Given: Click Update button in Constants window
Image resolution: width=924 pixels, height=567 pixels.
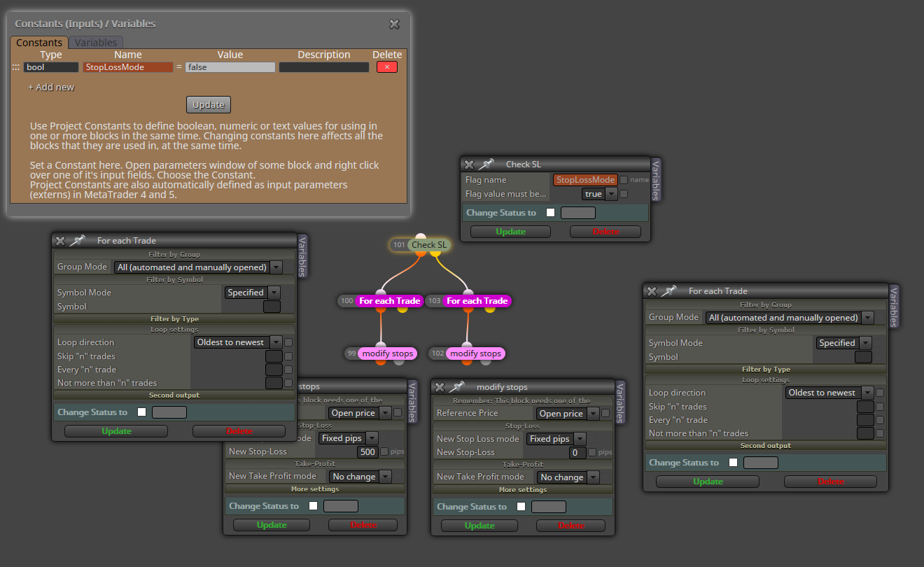Looking at the screenshot, I should 209,104.
